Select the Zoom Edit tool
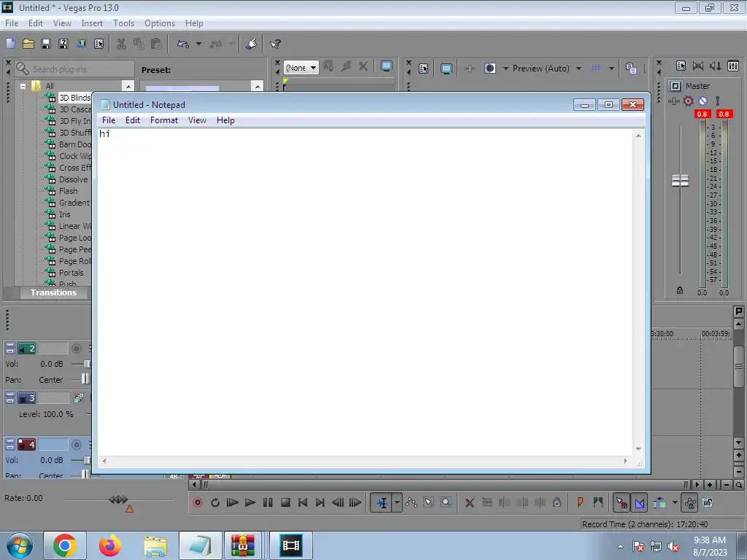Viewport: 747px width, 560px height. [x=446, y=502]
